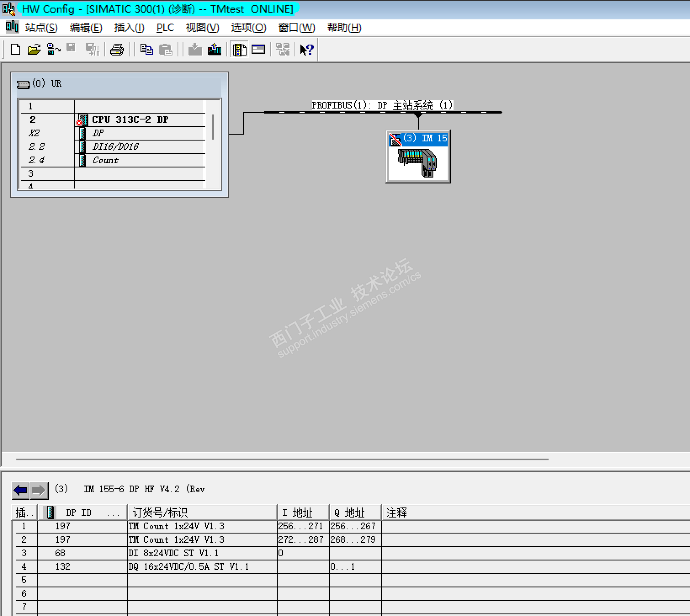
Task: Select the (3) IM 15 station header
Action: click(x=418, y=138)
